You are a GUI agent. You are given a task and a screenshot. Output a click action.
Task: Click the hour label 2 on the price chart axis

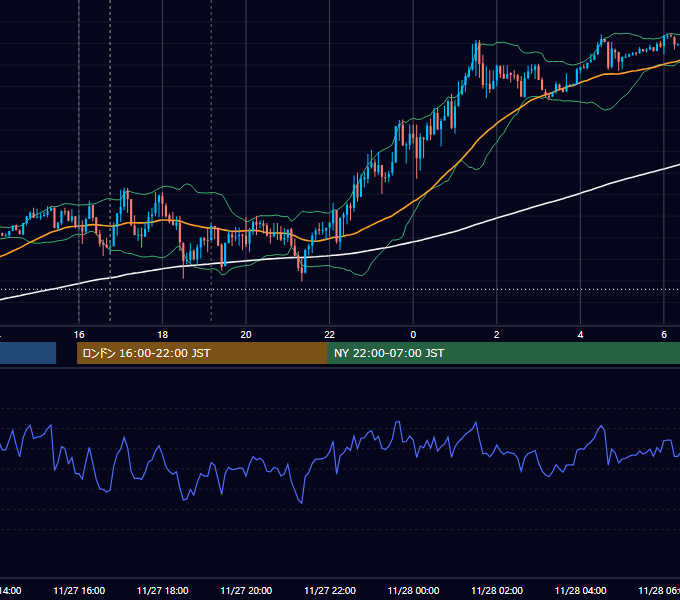[497, 335]
